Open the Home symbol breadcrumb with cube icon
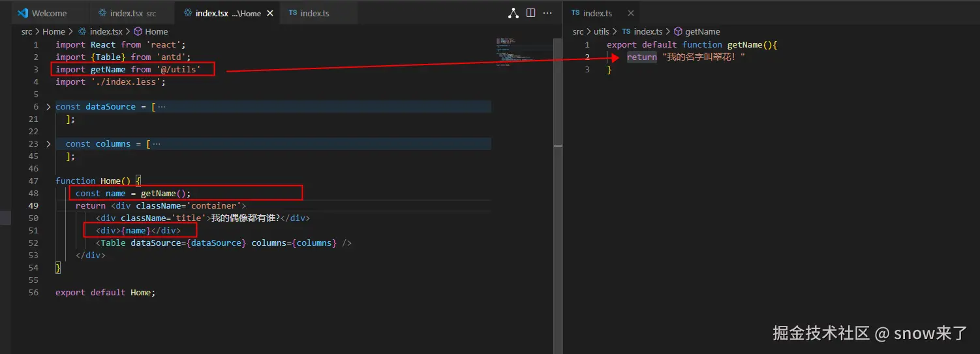The width and height of the screenshot is (980, 354). 151,31
